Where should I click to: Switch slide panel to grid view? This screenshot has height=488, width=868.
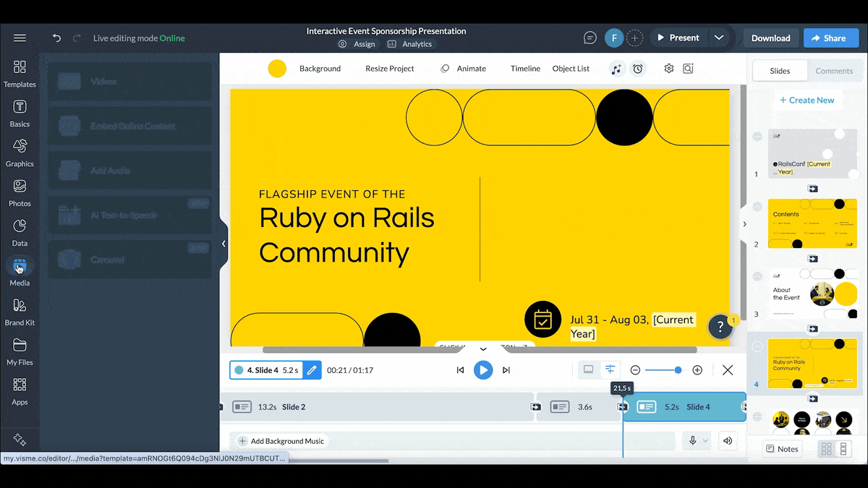coord(826,449)
